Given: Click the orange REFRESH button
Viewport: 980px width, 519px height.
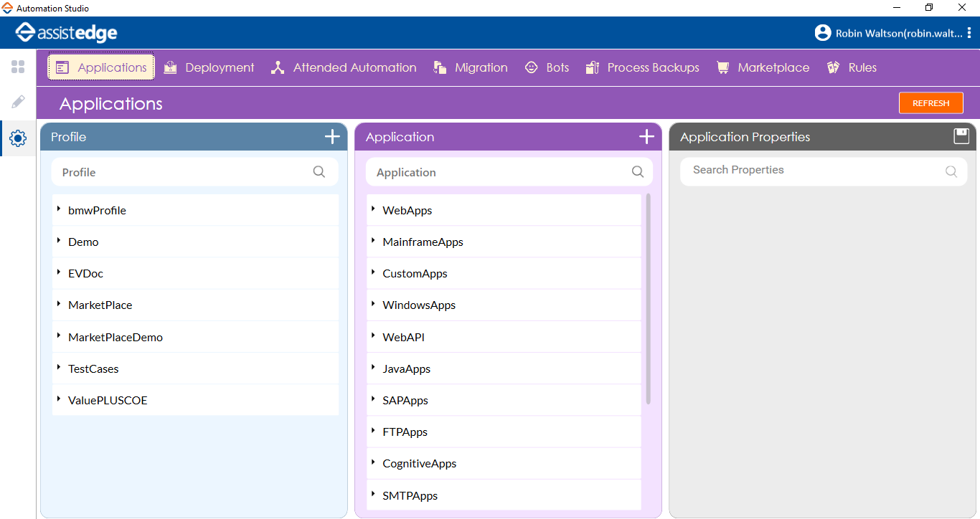Looking at the screenshot, I should coord(931,103).
